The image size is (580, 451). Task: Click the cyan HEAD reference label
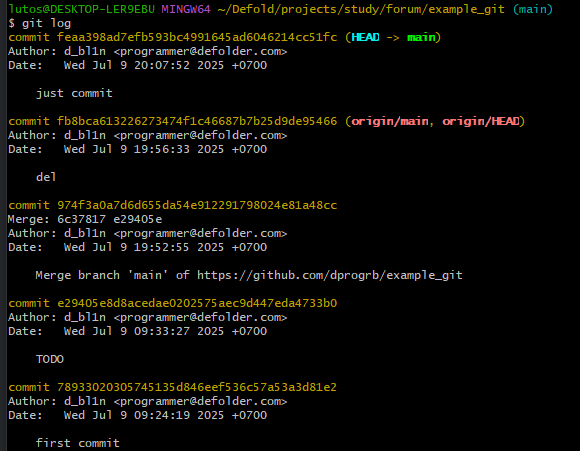click(365, 37)
